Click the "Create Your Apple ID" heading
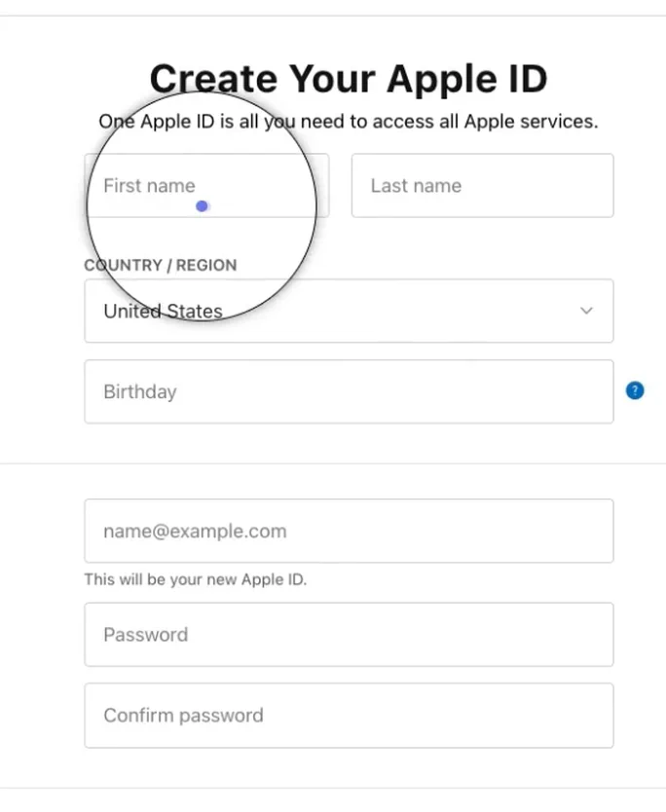Screen dimensions: 666x812 (x=349, y=79)
